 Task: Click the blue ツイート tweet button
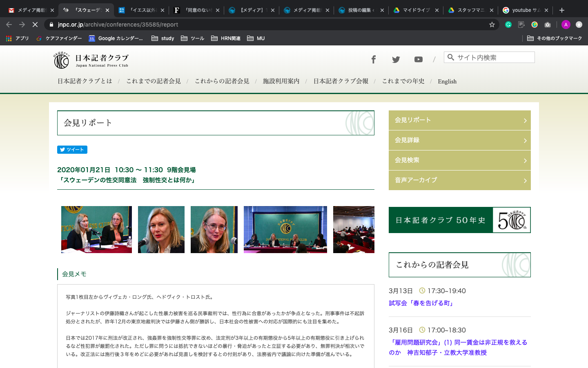[x=72, y=150]
